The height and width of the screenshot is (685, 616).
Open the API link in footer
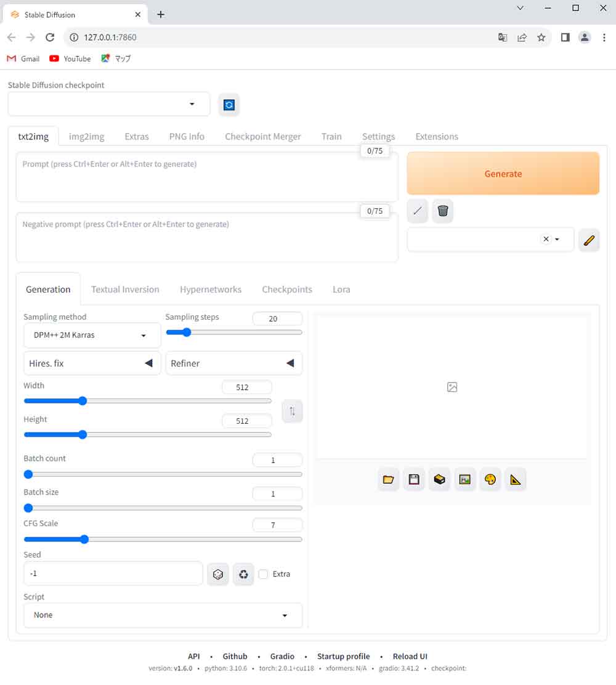[x=194, y=656]
